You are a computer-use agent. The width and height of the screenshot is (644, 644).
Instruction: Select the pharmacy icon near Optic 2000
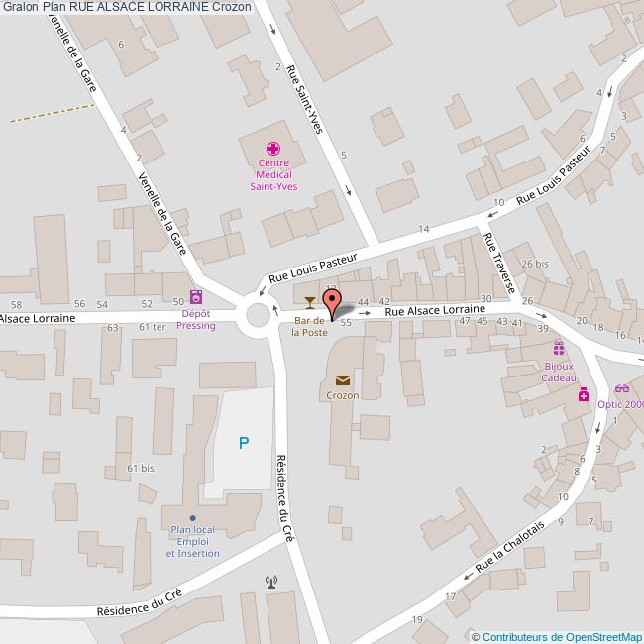pos(584,394)
